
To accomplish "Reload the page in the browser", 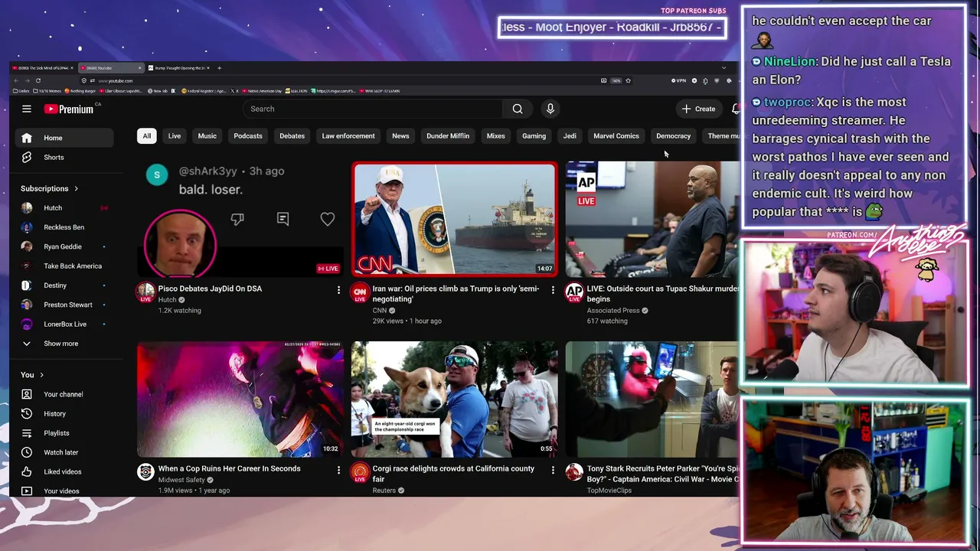I will click(x=38, y=80).
